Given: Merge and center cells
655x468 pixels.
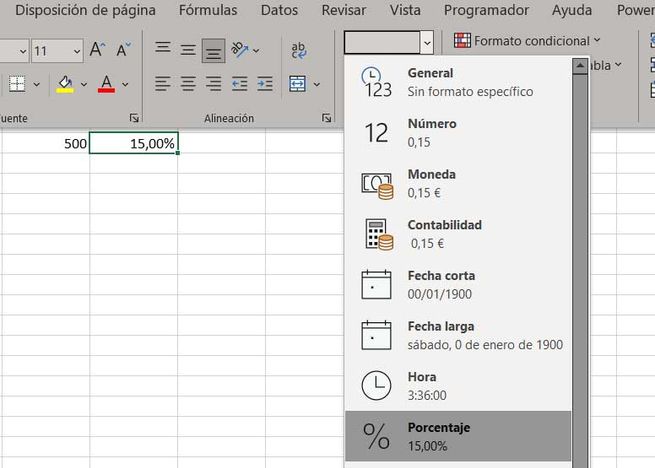Looking at the screenshot, I should pyautogui.click(x=298, y=84).
